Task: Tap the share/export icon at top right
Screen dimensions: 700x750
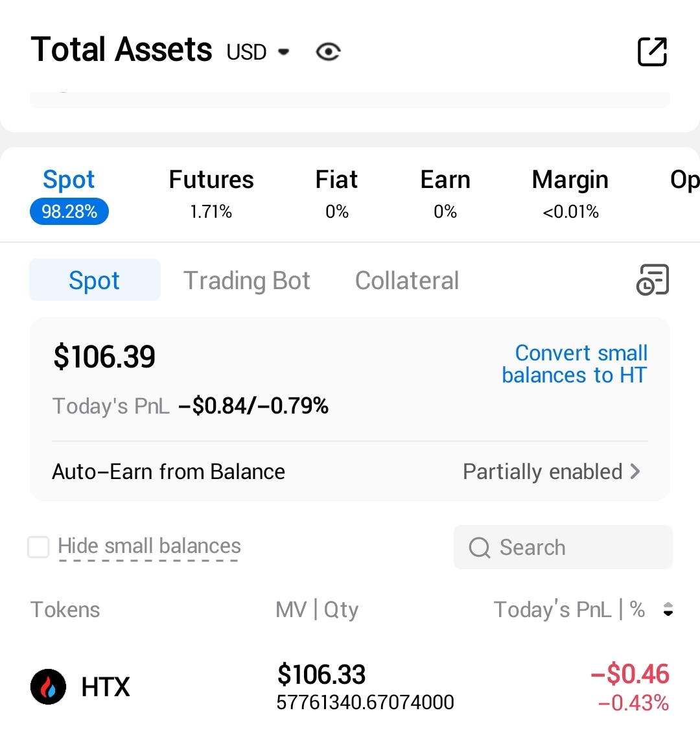Action: pos(652,52)
